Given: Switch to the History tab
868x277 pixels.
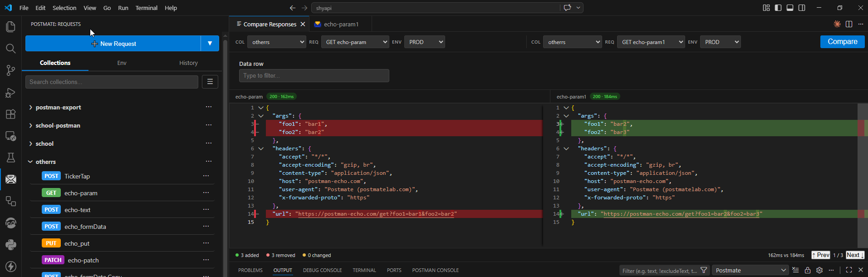Looking at the screenshot, I should 188,63.
